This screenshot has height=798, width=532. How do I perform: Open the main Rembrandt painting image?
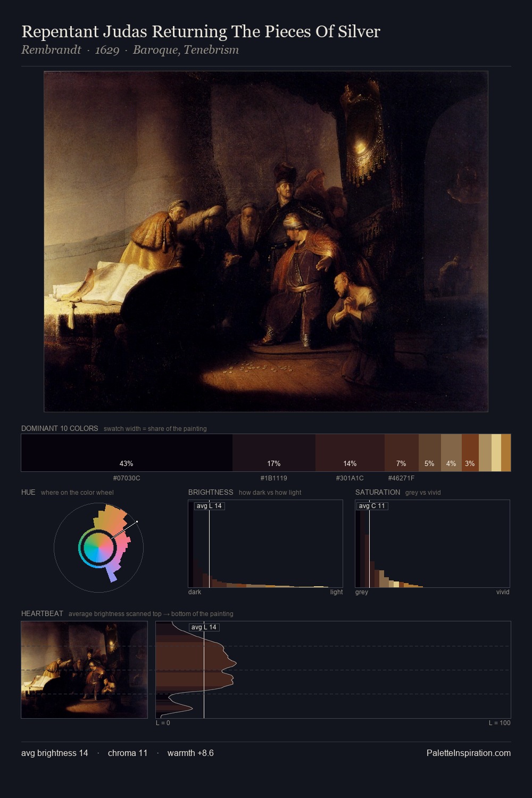(x=266, y=242)
